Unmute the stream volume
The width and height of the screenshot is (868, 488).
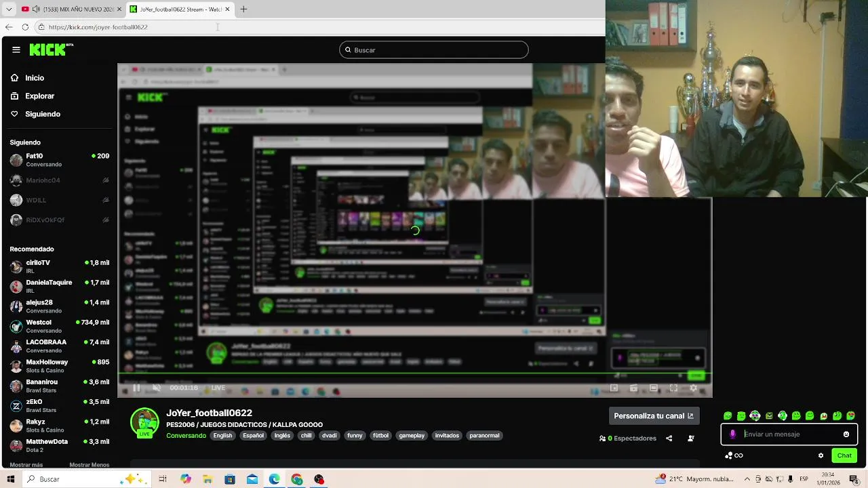pos(157,388)
